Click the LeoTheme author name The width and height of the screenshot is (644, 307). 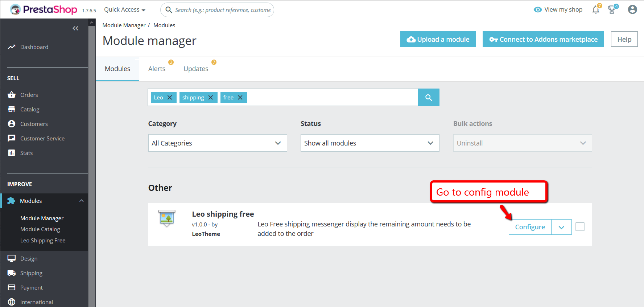pyautogui.click(x=206, y=234)
